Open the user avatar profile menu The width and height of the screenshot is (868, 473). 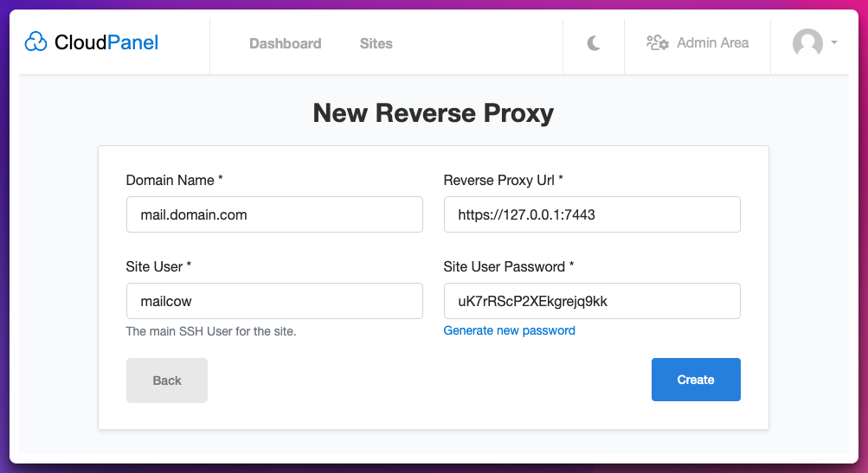point(807,43)
